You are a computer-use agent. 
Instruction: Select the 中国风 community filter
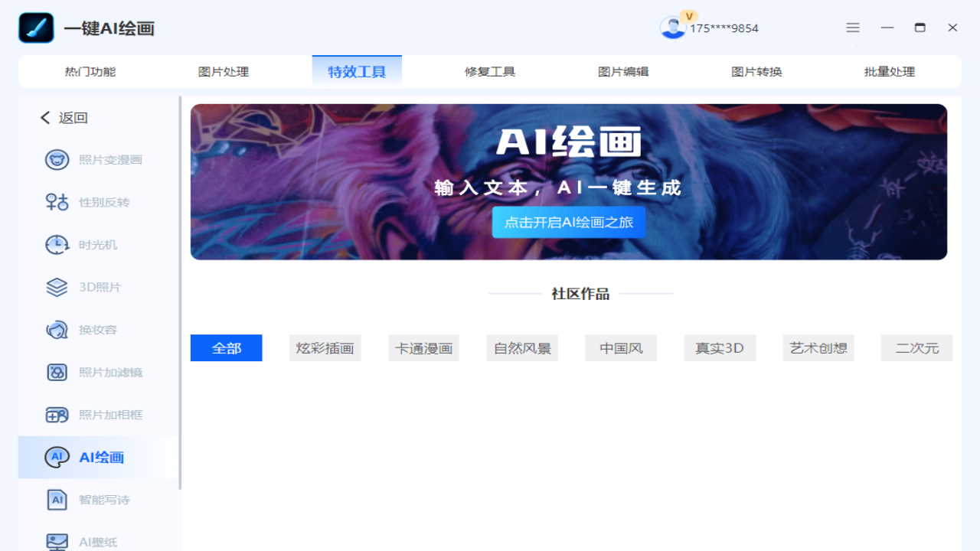point(620,347)
